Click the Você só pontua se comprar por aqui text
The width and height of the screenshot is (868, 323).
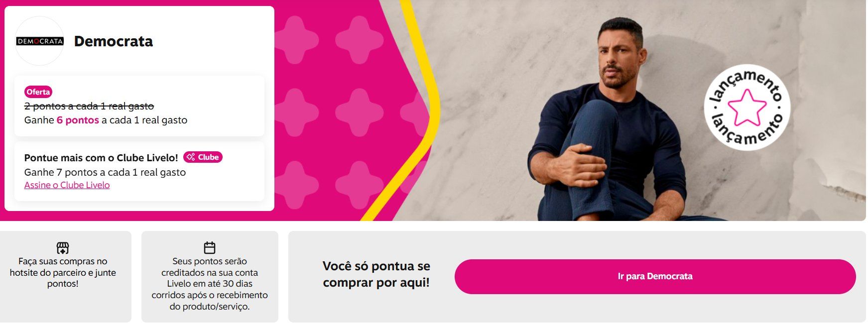click(376, 274)
